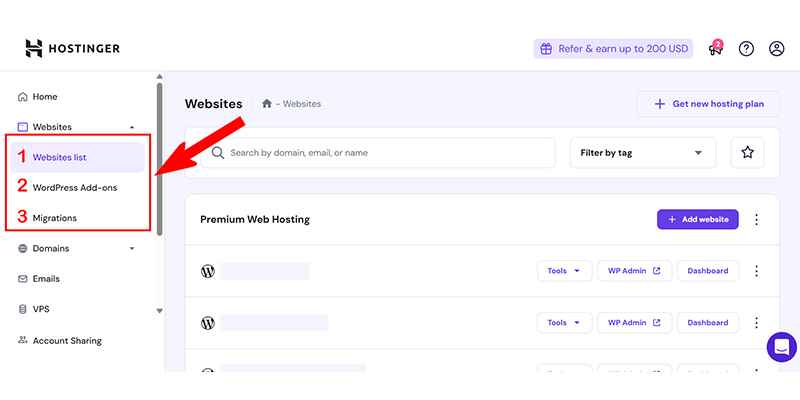Open Emails in the sidebar
This screenshot has width=800, height=400.
[x=46, y=279]
